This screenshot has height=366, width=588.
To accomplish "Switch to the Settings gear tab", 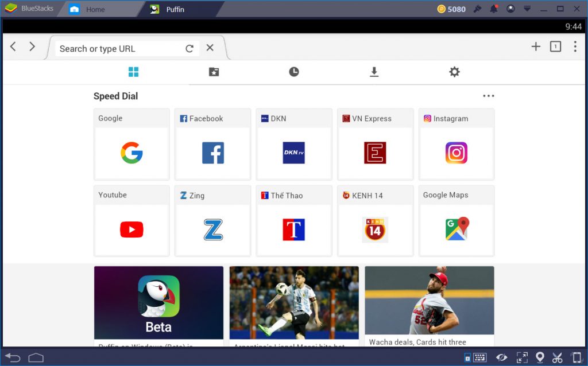I will pyautogui.click(x=455, y=72).
